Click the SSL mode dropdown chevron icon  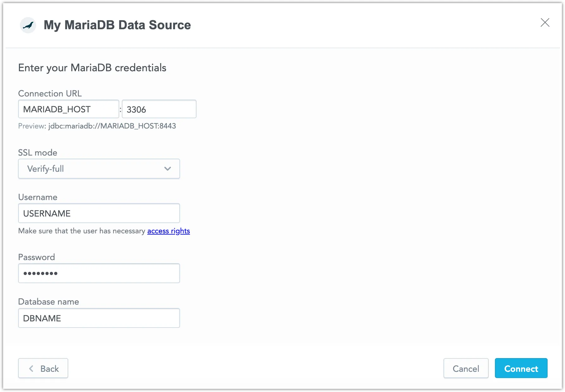click(x=168, y=169)
